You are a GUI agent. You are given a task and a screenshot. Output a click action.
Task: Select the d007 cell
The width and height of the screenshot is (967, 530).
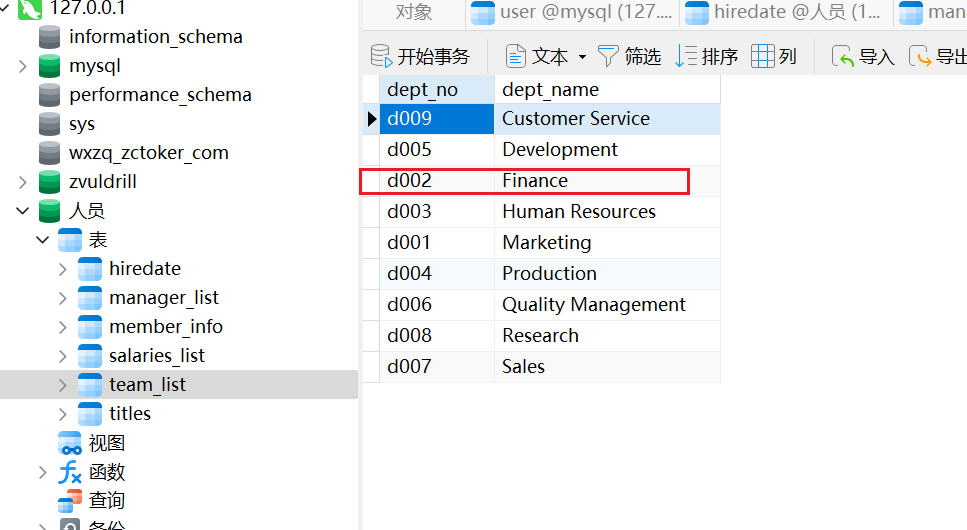click(x=437, y=366)
